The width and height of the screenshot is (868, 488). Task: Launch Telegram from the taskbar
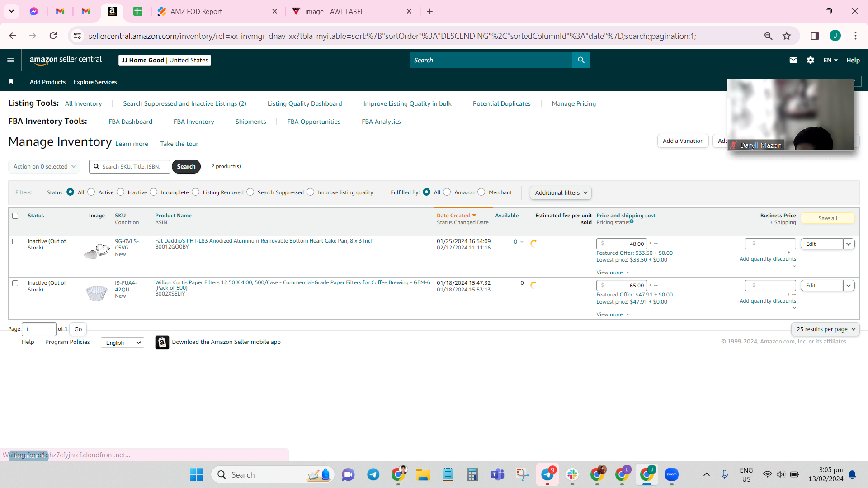tap(373, 474)
